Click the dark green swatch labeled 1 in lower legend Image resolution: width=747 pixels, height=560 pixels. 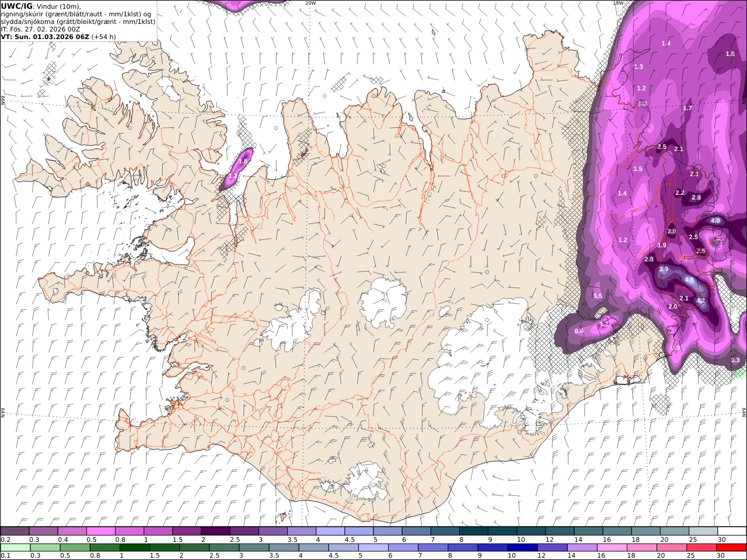tap(135, 548)
